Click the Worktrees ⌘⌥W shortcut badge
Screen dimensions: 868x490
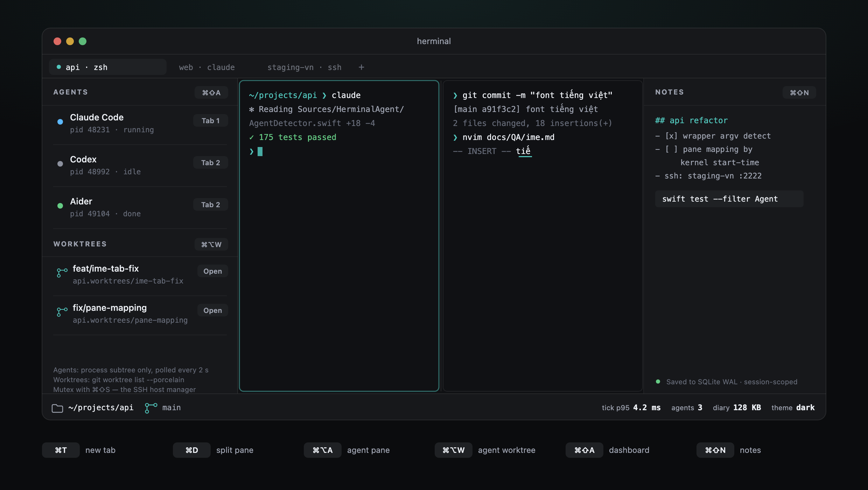(211, 244)
